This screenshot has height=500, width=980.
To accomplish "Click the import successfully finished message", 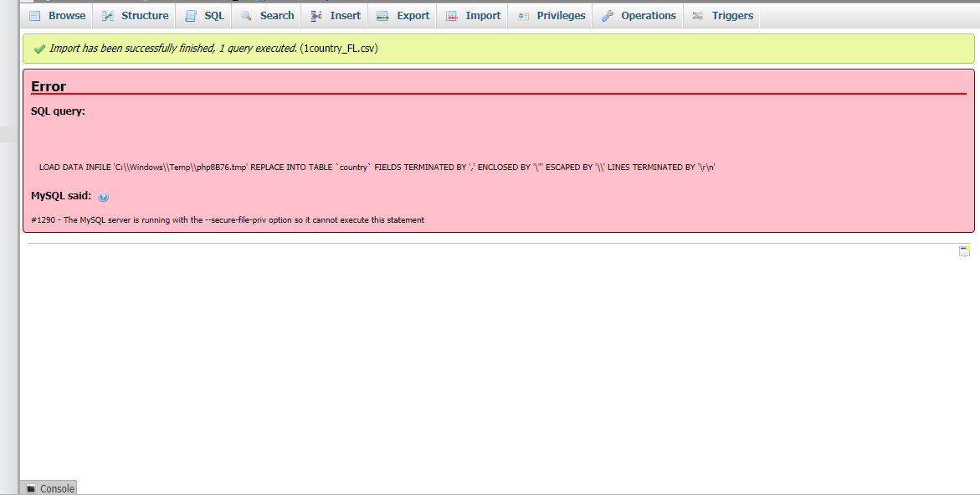I will (x=173, y=49).
